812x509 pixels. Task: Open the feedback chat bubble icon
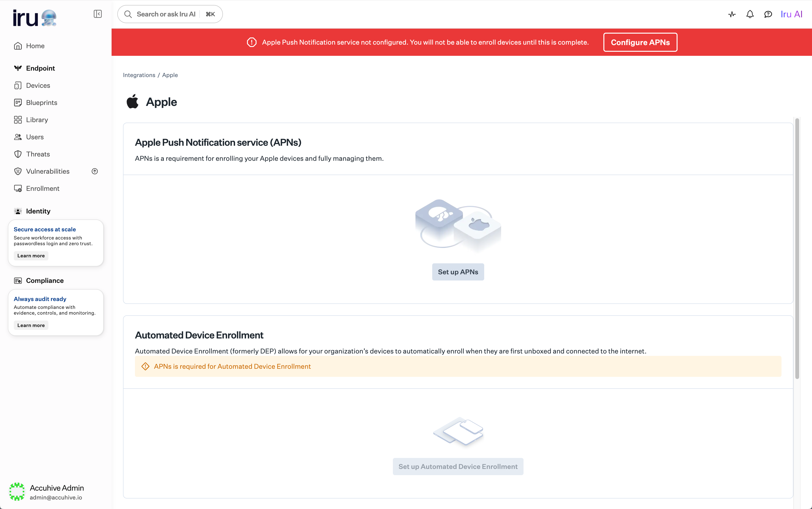pos(768,14)
